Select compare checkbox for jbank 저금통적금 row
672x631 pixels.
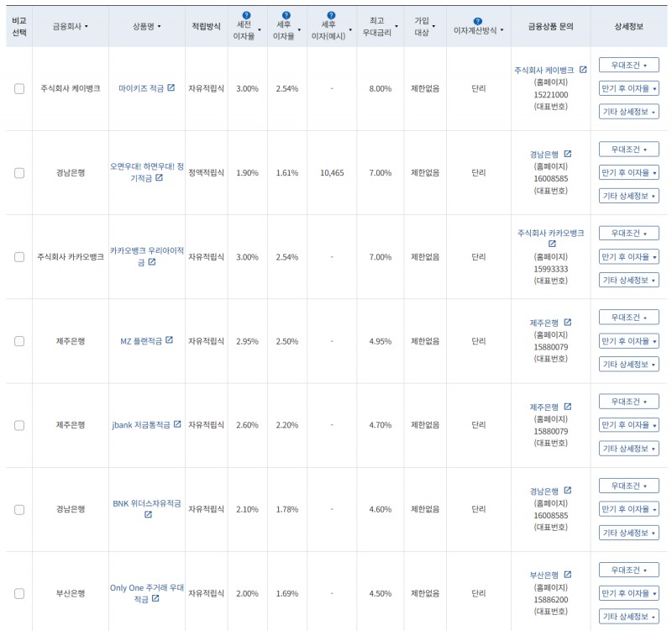pos(19,425)
